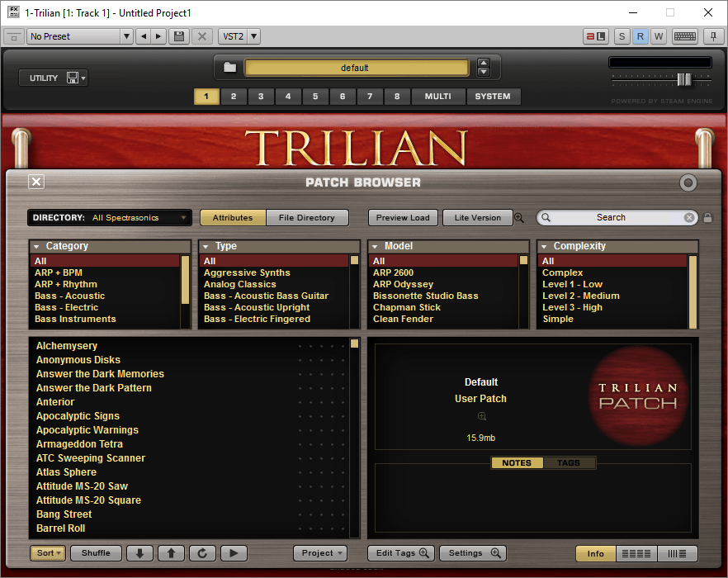Toggle Lite Version
Screen dimensions: 728x578
478,217
